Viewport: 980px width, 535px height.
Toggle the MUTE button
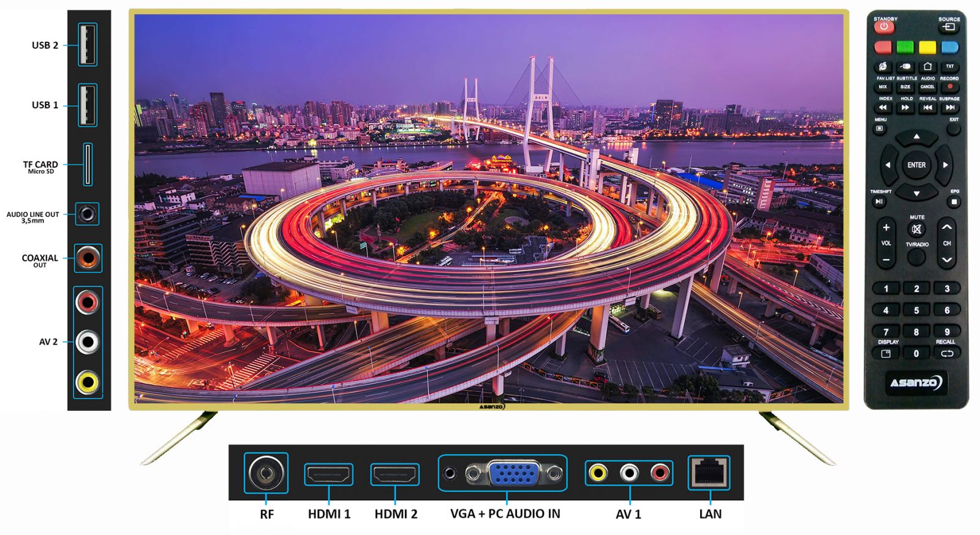pos(916,230)
